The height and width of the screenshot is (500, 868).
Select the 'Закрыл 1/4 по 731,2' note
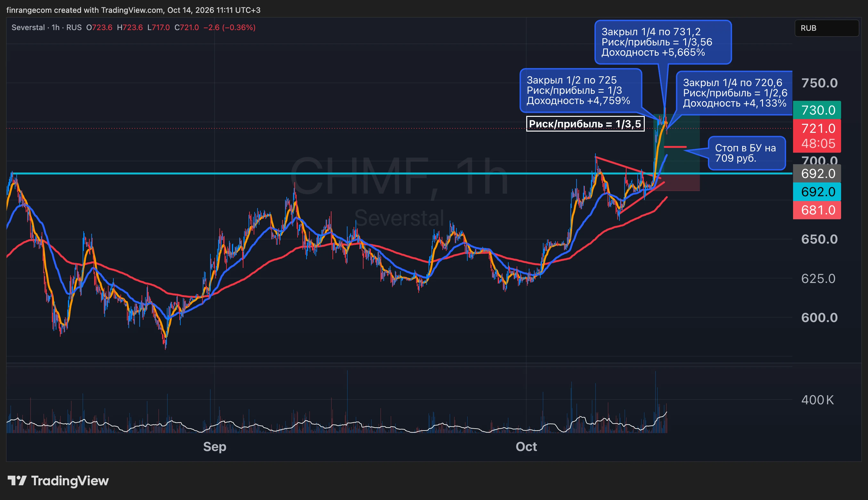coord(663,42)
